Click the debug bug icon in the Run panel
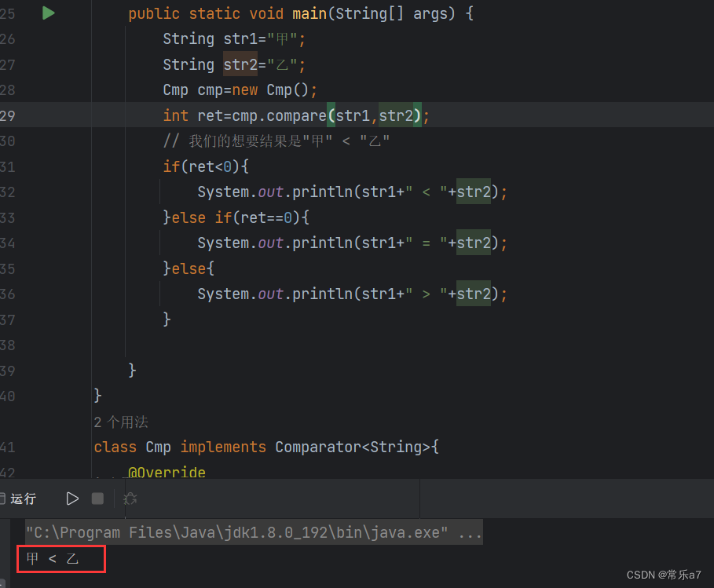 click(130, 499)
